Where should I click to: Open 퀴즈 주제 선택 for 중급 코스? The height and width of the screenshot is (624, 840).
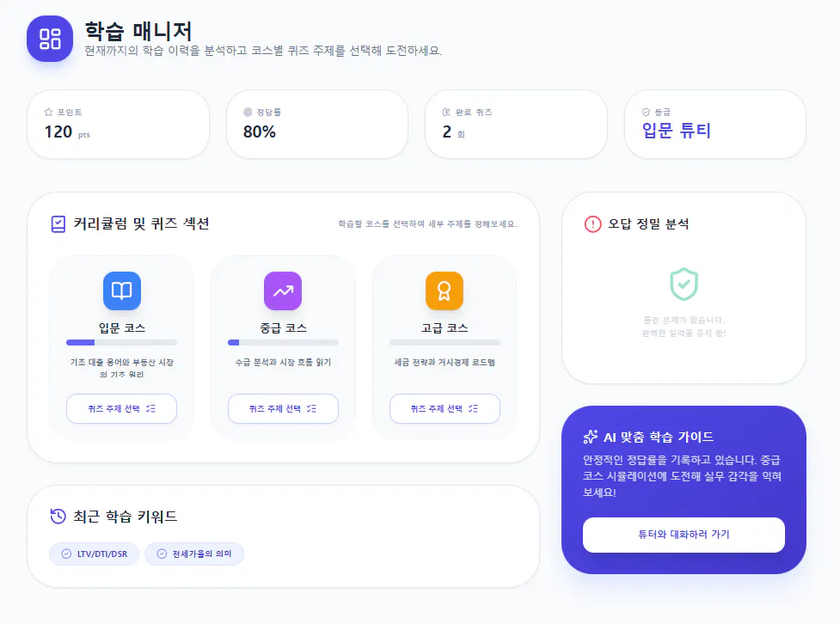tap(282, 408)
